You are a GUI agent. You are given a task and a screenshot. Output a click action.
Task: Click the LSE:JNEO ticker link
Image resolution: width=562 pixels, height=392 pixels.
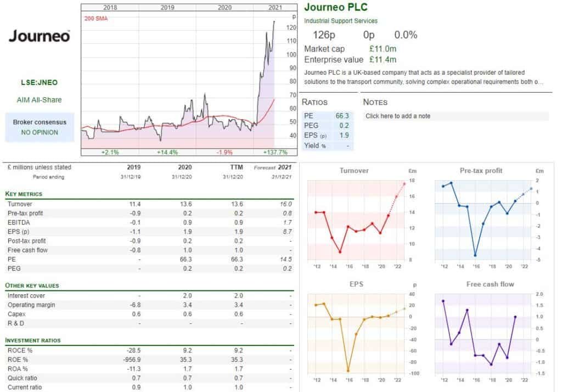[40, 82]
